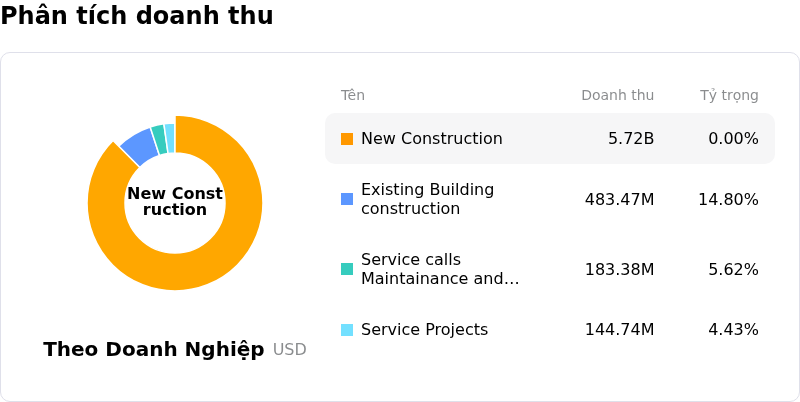800x402 pixels.
Task: Click the Tên column header
Action: pos(353,95)
